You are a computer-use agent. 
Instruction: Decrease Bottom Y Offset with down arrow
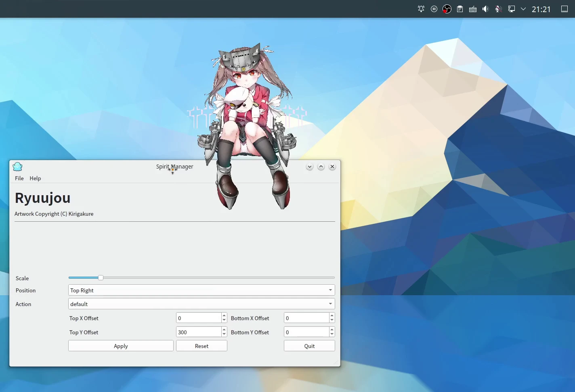[x=332, y=334]
